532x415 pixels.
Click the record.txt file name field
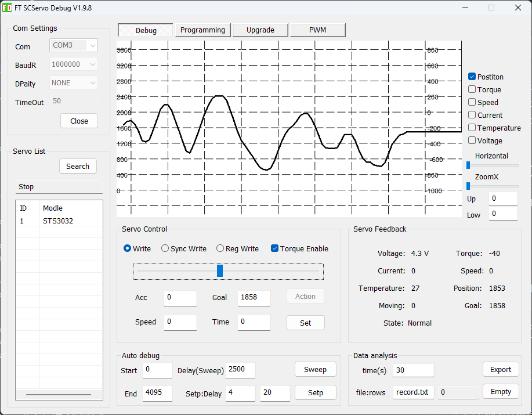(413, 392)
